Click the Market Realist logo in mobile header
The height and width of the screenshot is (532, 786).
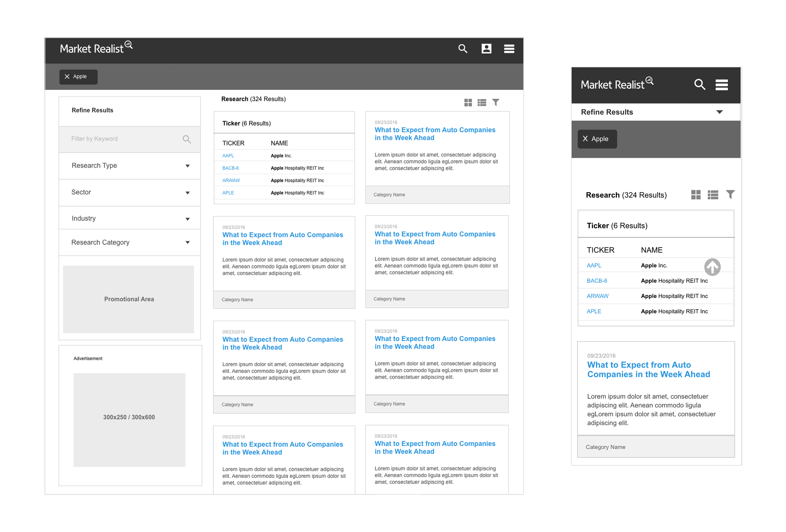pyautogui.click(x=617, y=84)
